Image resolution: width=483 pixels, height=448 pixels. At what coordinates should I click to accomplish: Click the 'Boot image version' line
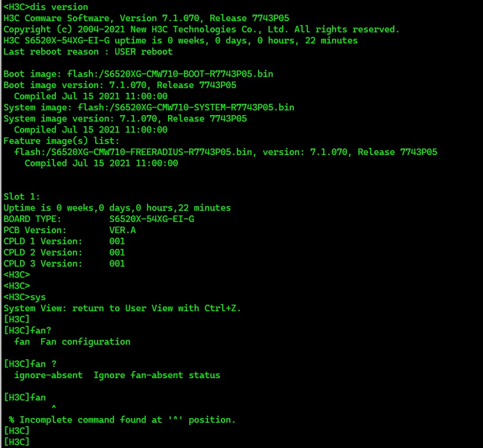click(x=119, y=85)
